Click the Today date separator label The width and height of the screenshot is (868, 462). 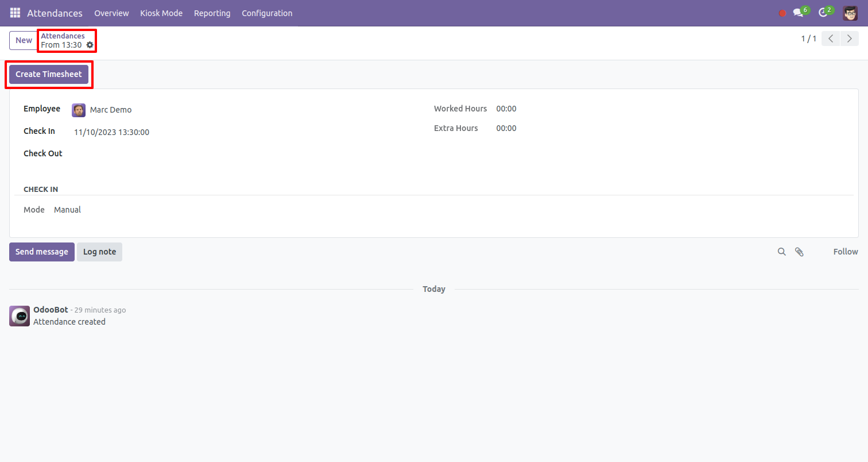(434, 289)
